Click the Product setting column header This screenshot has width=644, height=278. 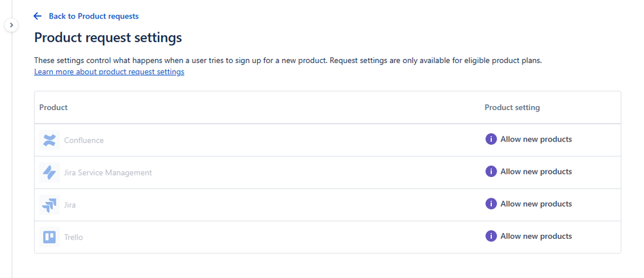[512, 107]
